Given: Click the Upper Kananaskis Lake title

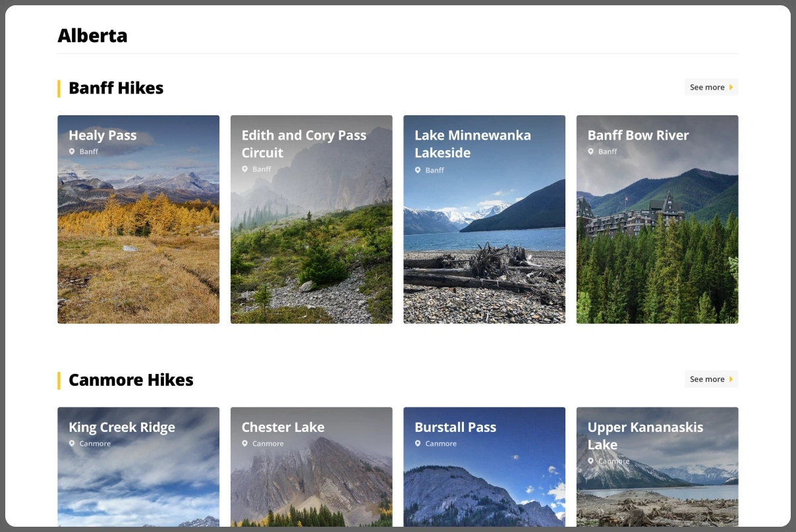Looking at the screenshot, I should point(645,436).
